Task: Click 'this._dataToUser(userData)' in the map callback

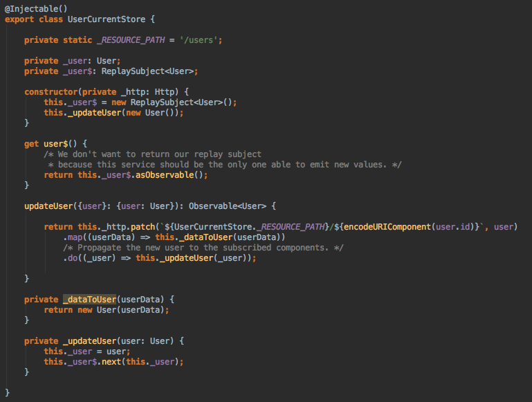Action: 217,237
